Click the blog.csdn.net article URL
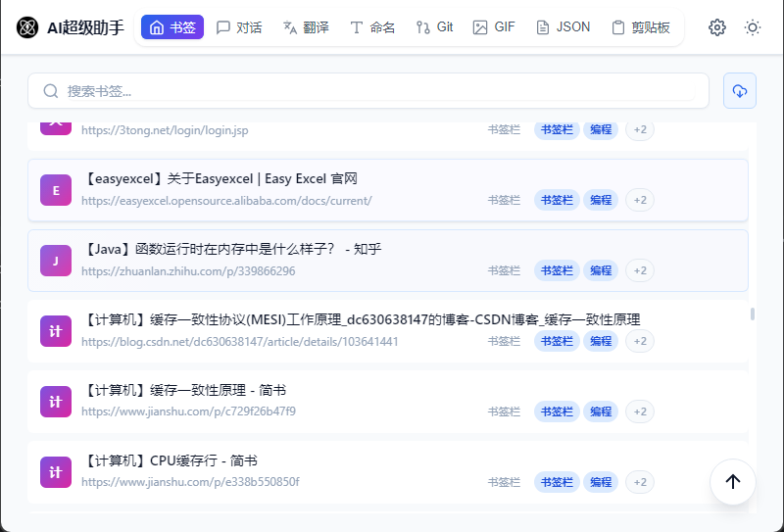Image resolution: width=784 pixels, height=532 pixels. (x=239, y=342)
